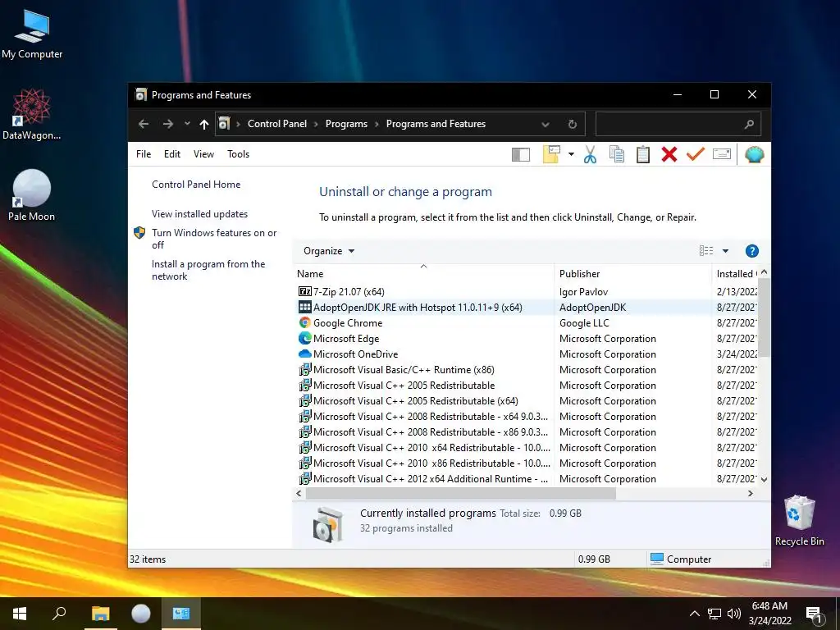Show hidden system tray icons
The width and height of the screenshot is (840, 630).
click(694, 614)
